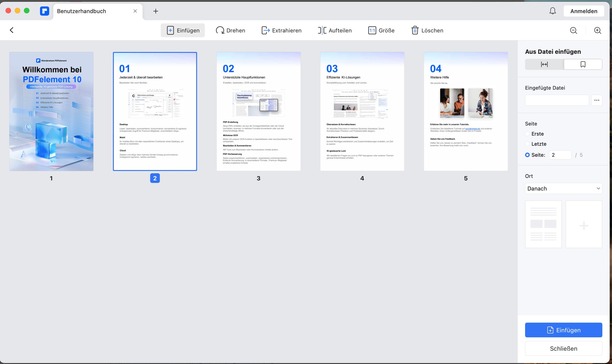Click the Einfügen toolbar button
The height and width of the screenshot is (364, 612).
tap(183, 30)
